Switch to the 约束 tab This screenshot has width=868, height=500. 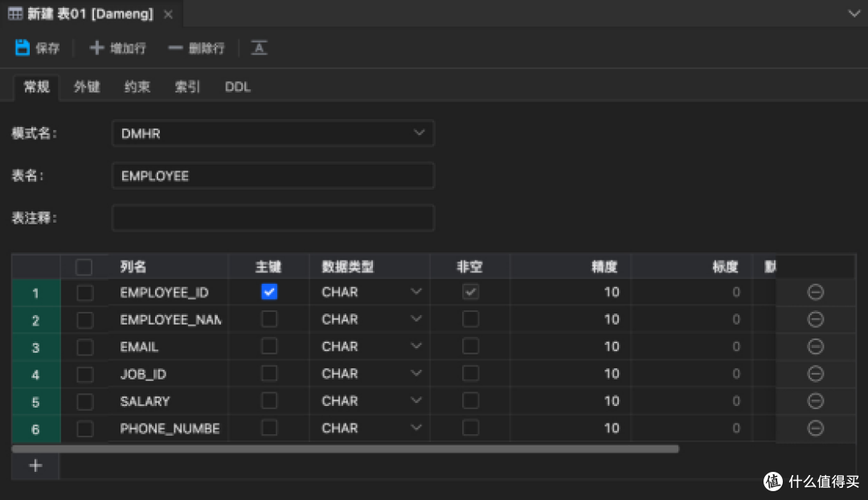click(137, 87)
